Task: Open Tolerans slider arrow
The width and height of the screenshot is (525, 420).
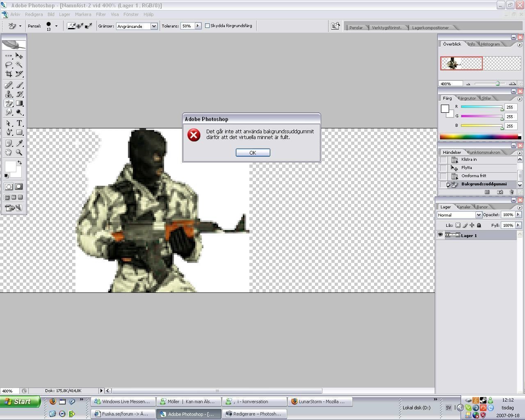Action: pos(198,26)
